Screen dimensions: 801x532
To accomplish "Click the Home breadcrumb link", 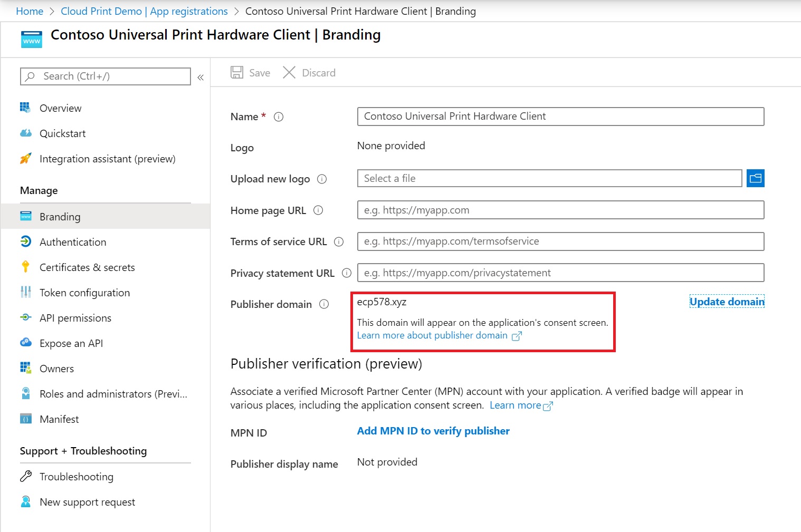I will [30, 11].
